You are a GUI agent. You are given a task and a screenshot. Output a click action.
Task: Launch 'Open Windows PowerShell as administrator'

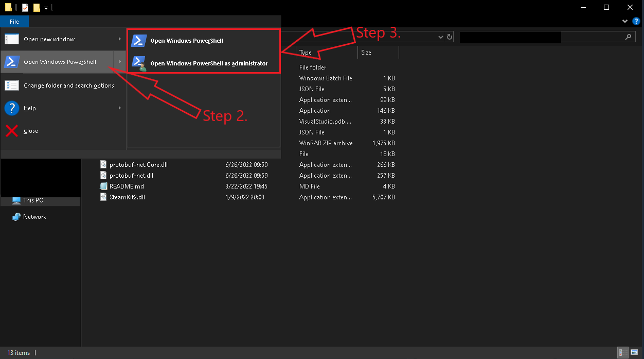click(x=204, y=63)
